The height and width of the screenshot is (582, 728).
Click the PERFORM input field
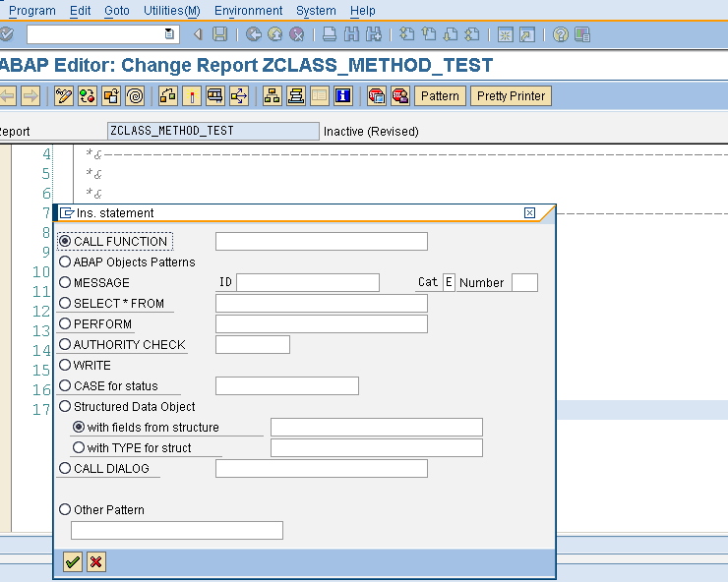click(322, 324)
